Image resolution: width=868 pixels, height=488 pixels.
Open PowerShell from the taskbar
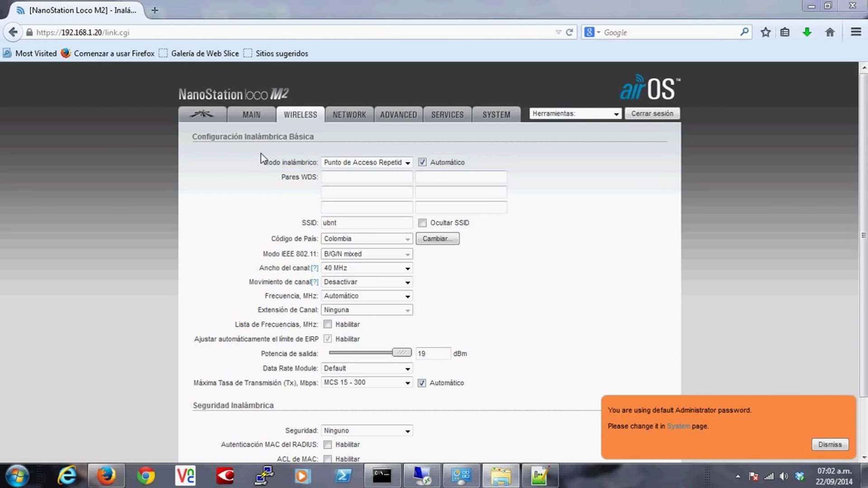pos(342,476)
